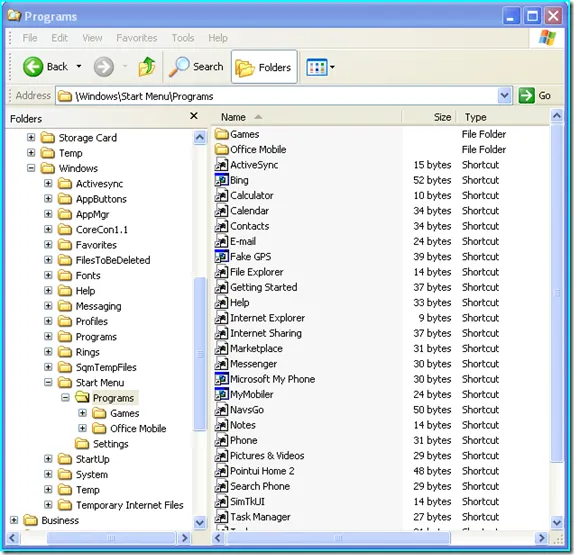Viewport: 574px width, 555px height.
Task: Click the file list horizontal scroll right arrow
Action: click(x=542, y=538)
